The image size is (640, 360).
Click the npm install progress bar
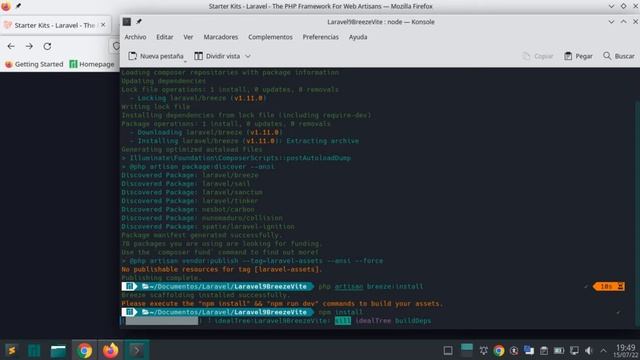click(x=162, y=321)
